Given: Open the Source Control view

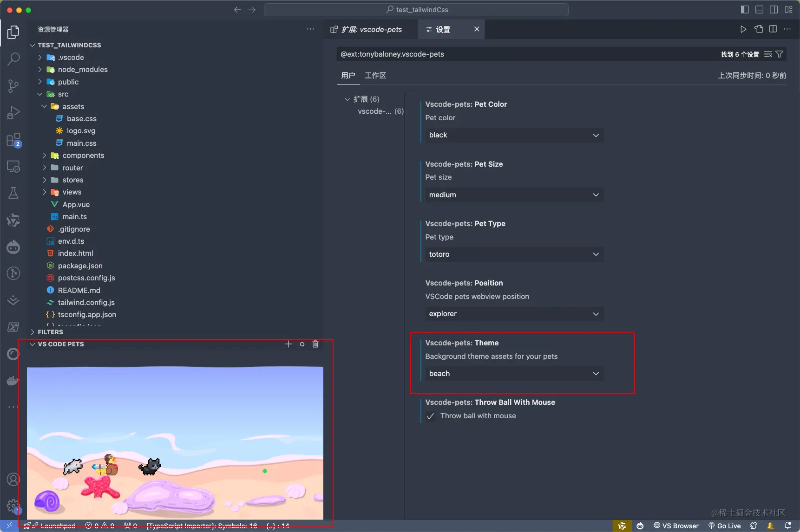Looking at the screenshot, I should 13,86.
